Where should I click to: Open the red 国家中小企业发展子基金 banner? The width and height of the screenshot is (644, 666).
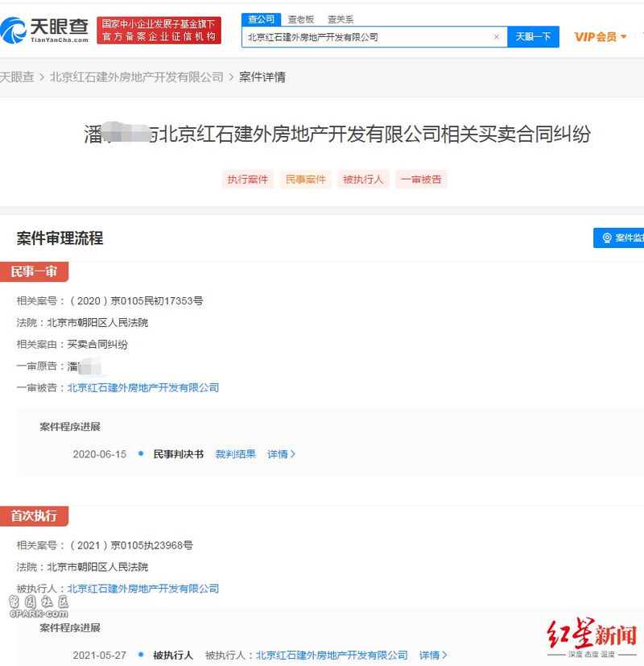tap(159, 30)
